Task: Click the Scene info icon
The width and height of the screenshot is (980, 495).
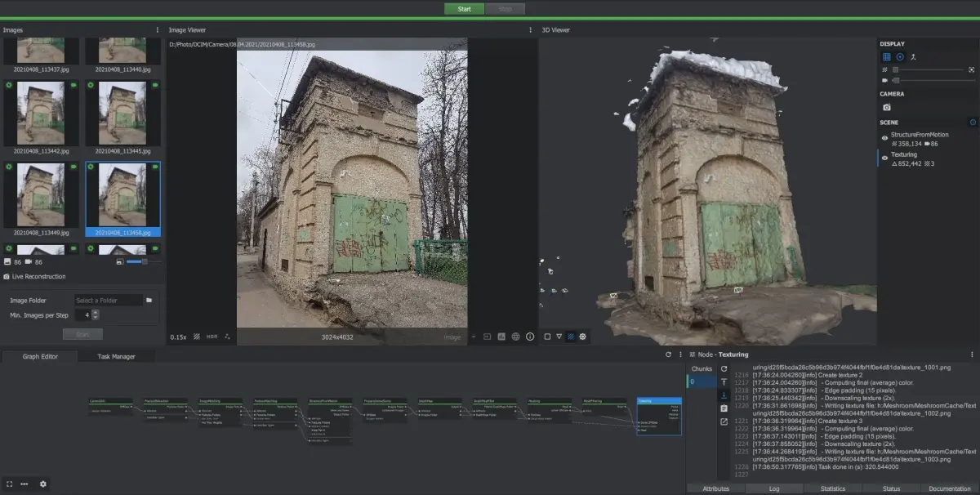Action: 972,123
